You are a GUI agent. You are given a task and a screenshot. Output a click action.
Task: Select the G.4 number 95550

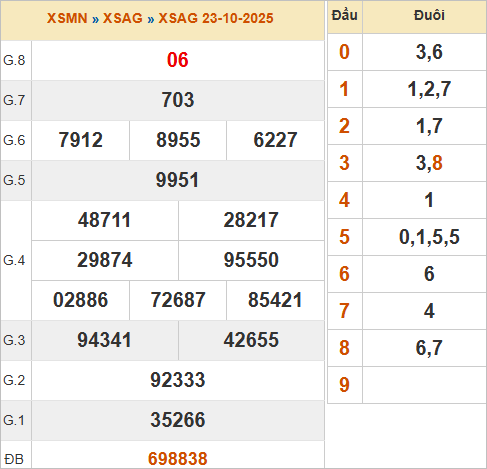[251, 260]
